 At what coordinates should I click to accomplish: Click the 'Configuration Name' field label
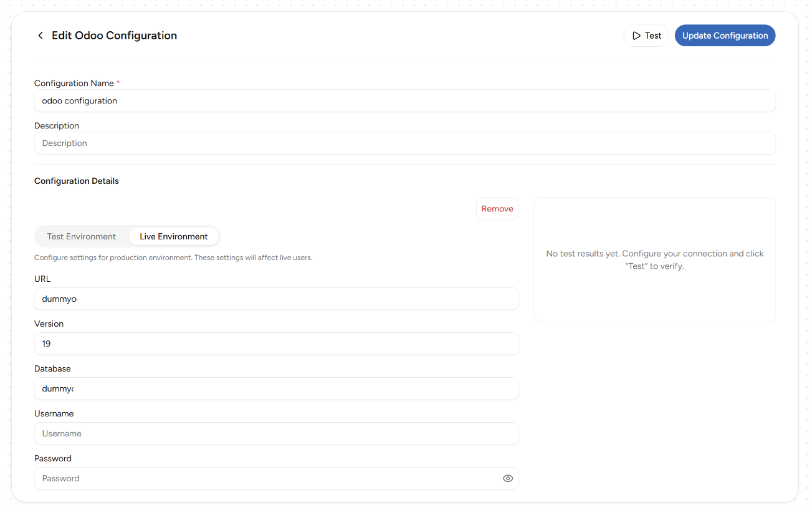click(74, 84)
